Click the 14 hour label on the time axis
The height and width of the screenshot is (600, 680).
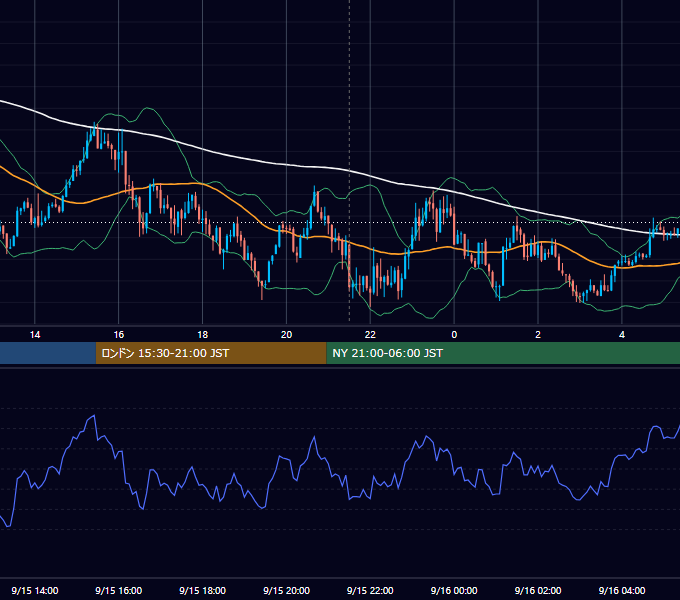tap(35, 335)
